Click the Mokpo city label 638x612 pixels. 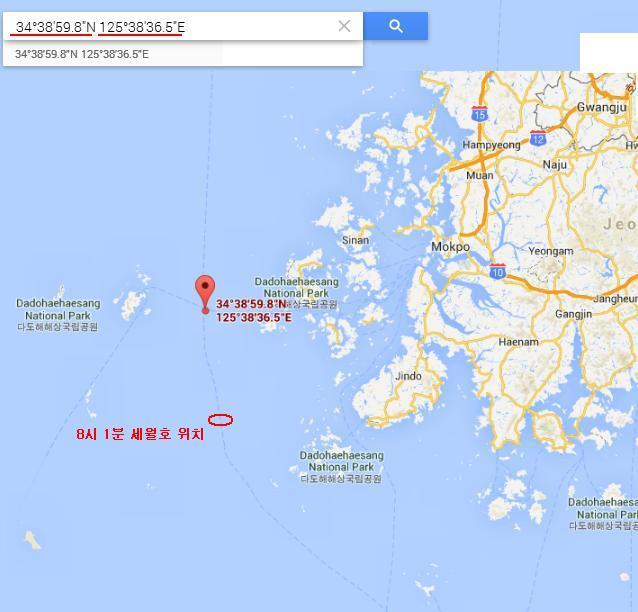(x=450, y=247)
